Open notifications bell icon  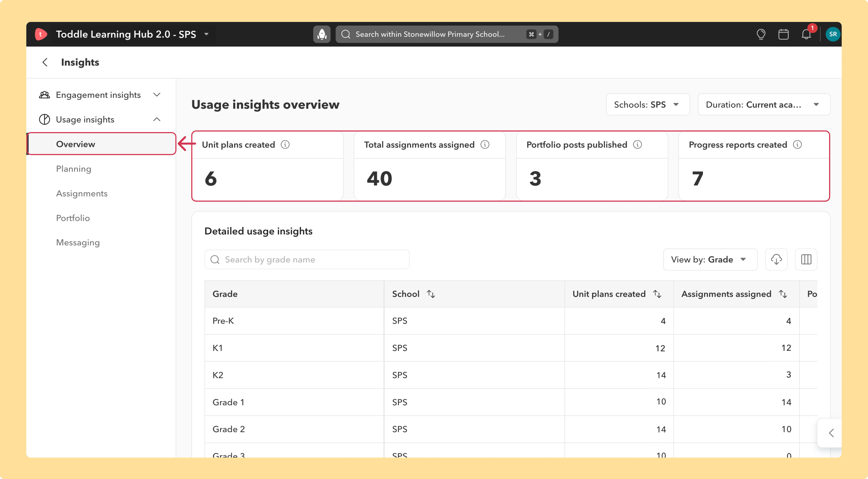pyautogui.click(x=806, y=34)
